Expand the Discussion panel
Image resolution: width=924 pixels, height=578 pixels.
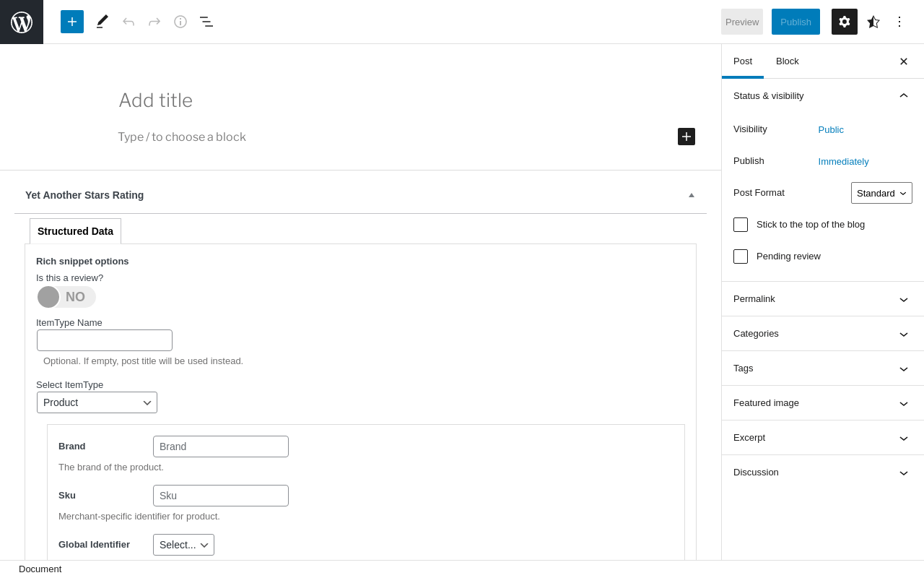coord(823,473)
